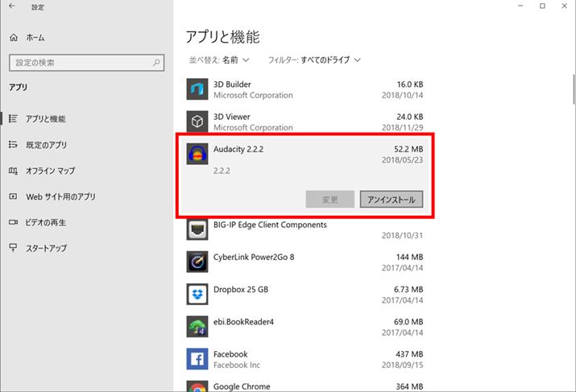
Task: Select the ebi.BookReader4 entry
Action: (x=305, y=327)
